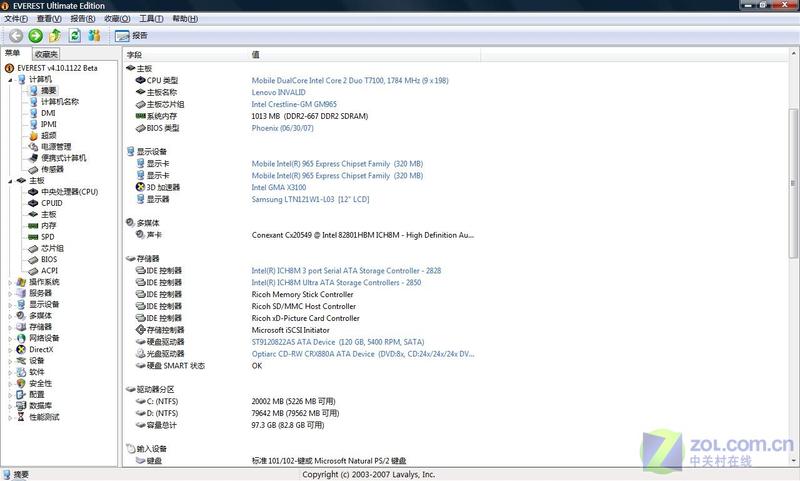This screenshot has height=481, width=800.
Task: Open the 帮助(H) menu
Action: tap(185, 19)
